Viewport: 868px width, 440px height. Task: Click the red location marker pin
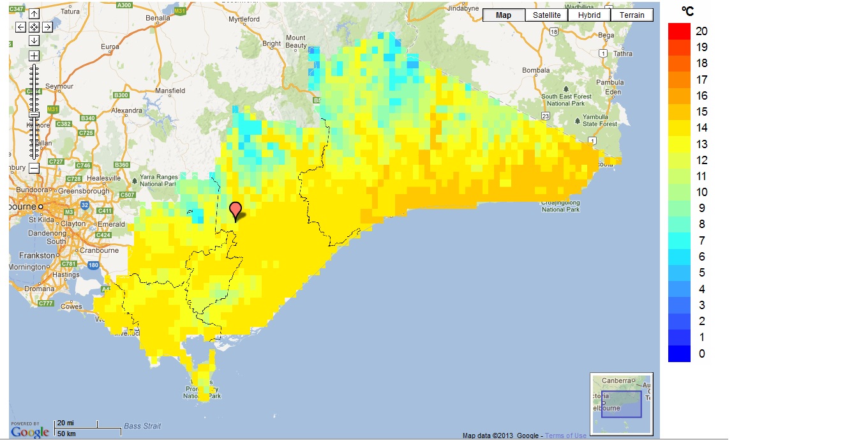(236, 210)
